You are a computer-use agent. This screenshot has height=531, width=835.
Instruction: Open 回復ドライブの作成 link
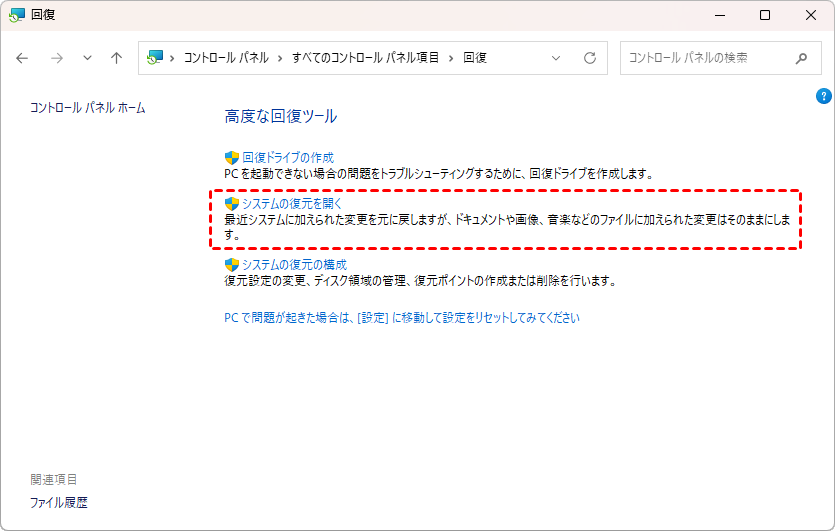click(x=288, y=158)
